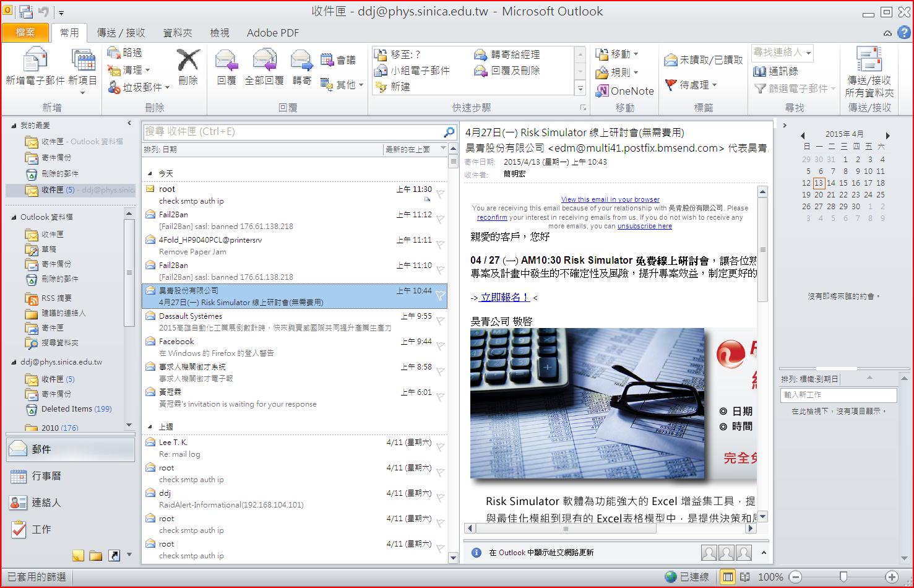Select the 常用 home tab

tap(69, 33)
